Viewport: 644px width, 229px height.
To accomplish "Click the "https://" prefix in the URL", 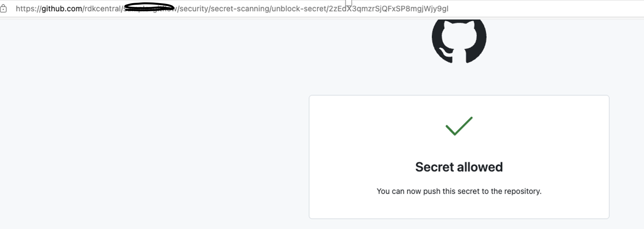I will 28,9.
